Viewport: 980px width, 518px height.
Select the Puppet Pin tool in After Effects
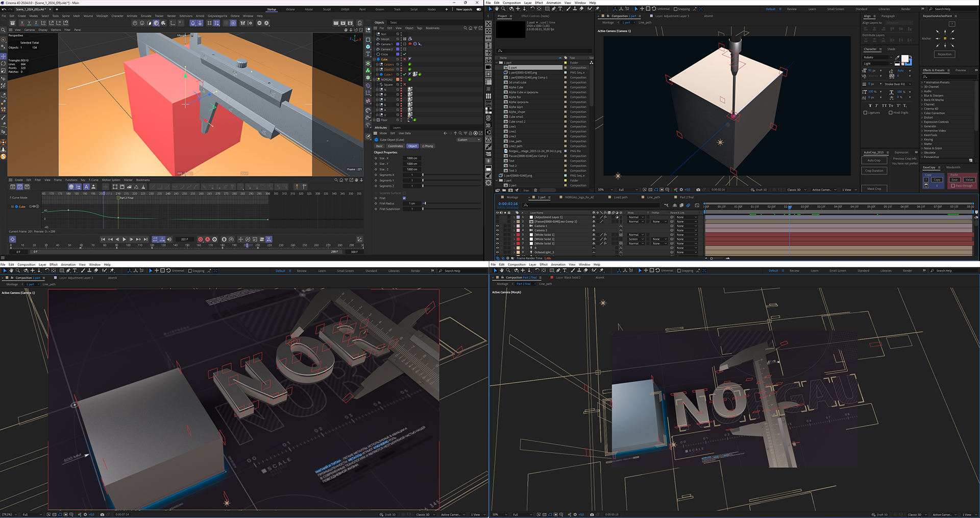point(597,9)
